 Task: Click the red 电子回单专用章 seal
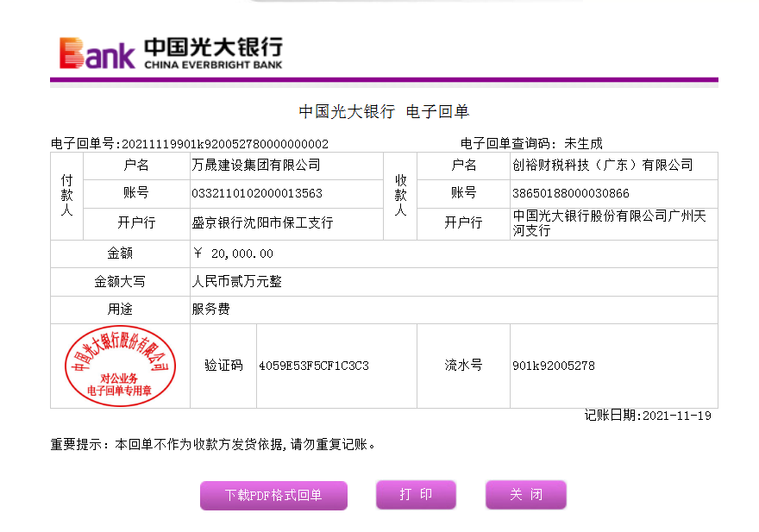tap(120, 366)
